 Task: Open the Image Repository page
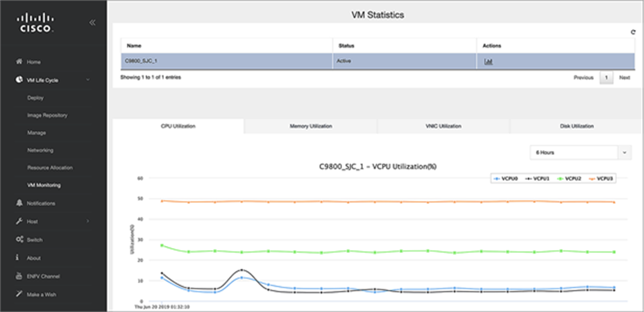[x=47, y=115]
